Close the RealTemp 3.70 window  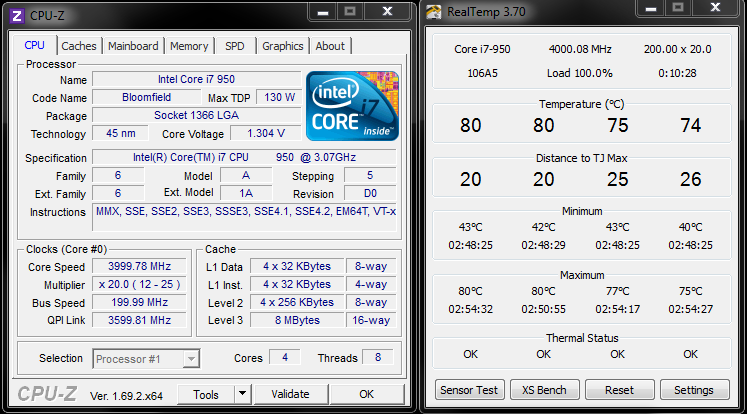[715, 8]
